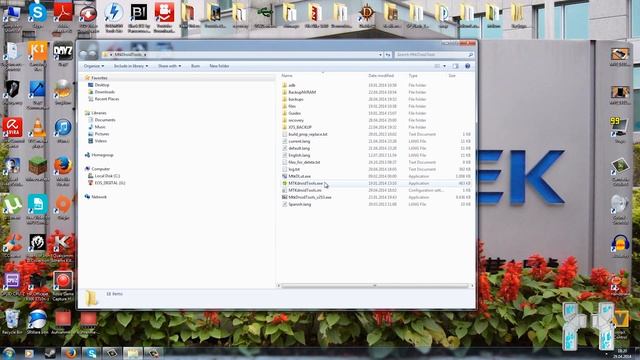Screen dimensions: 640x360
Task: Open the Include in library dropdown
Action: pyautogui.click(x=131, y=66)
